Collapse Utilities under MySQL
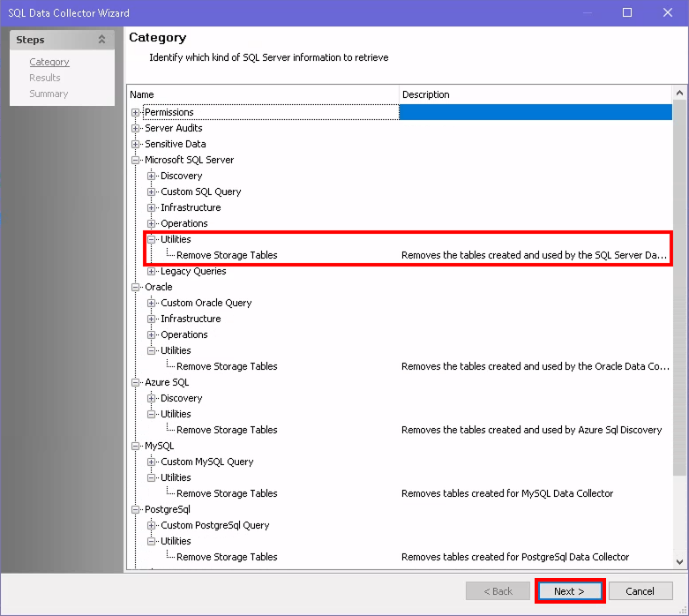Screen dimensions: 689x616 (x=151, y=477)
